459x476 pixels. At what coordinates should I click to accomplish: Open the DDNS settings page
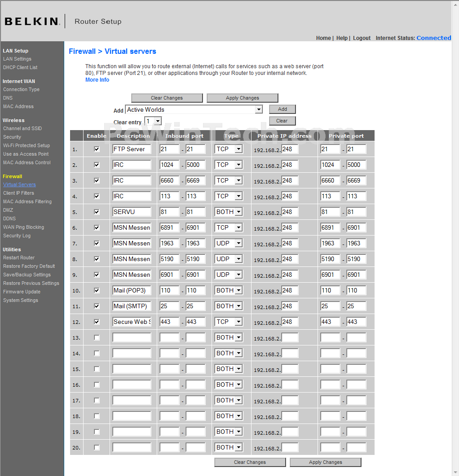tap(9, 218)
